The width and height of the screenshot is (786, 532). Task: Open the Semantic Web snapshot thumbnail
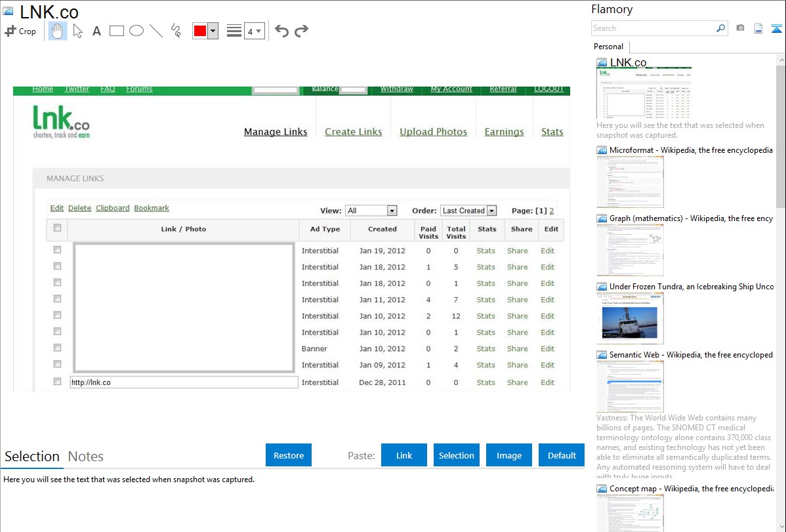pyautogui.click(x=630, y=386)
